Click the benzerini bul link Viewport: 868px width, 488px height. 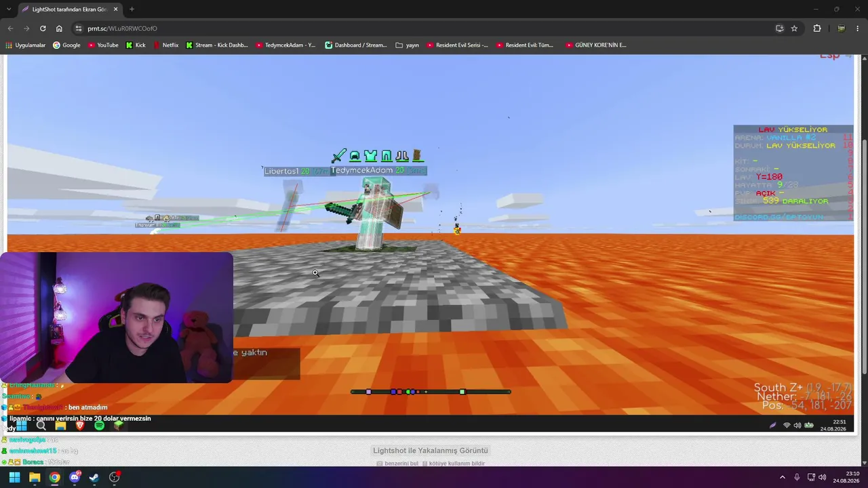[397, 464]
